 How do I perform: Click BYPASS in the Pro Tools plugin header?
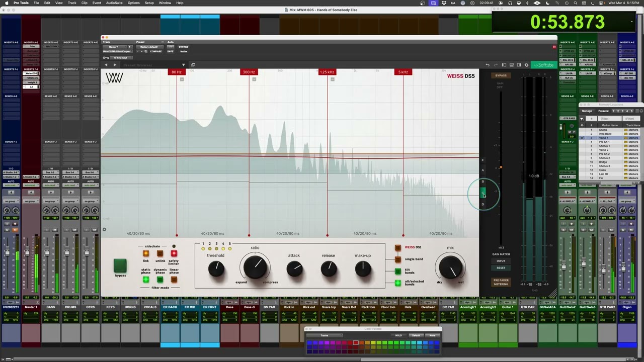click(183, 47)
